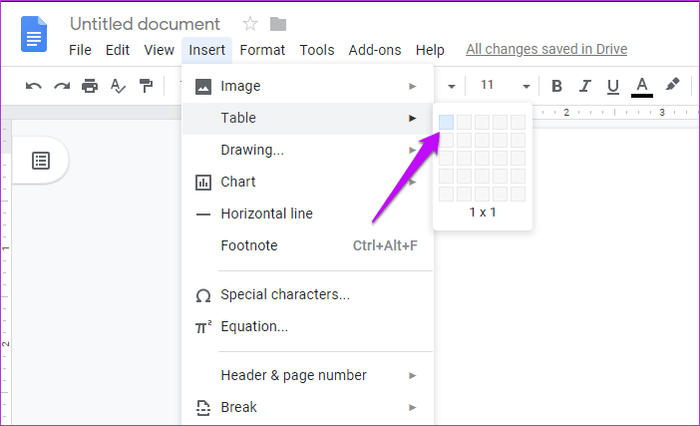This screenshot has height=426, width=700.
Task: Run spelling and grammar check
Action: coord(118,86)
